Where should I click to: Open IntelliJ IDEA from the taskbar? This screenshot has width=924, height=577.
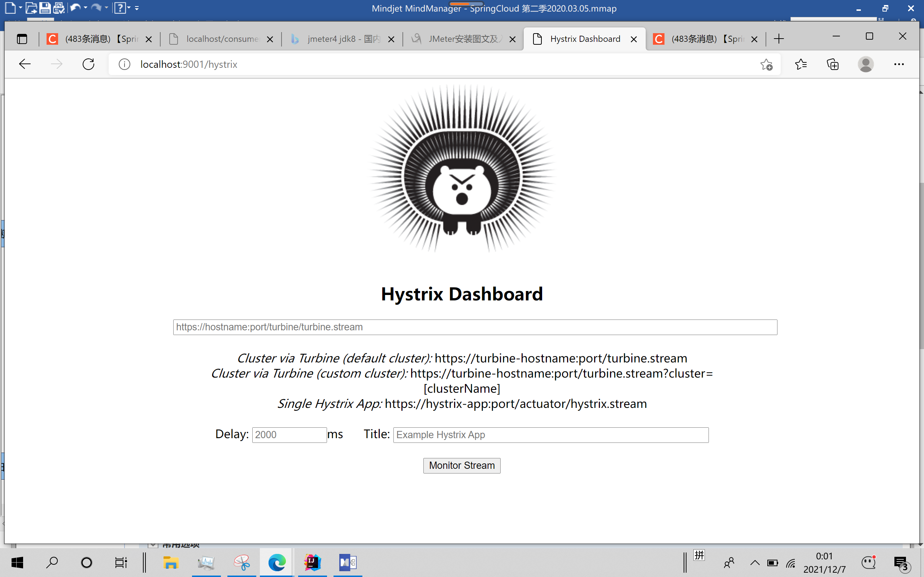tap(312, 562)
